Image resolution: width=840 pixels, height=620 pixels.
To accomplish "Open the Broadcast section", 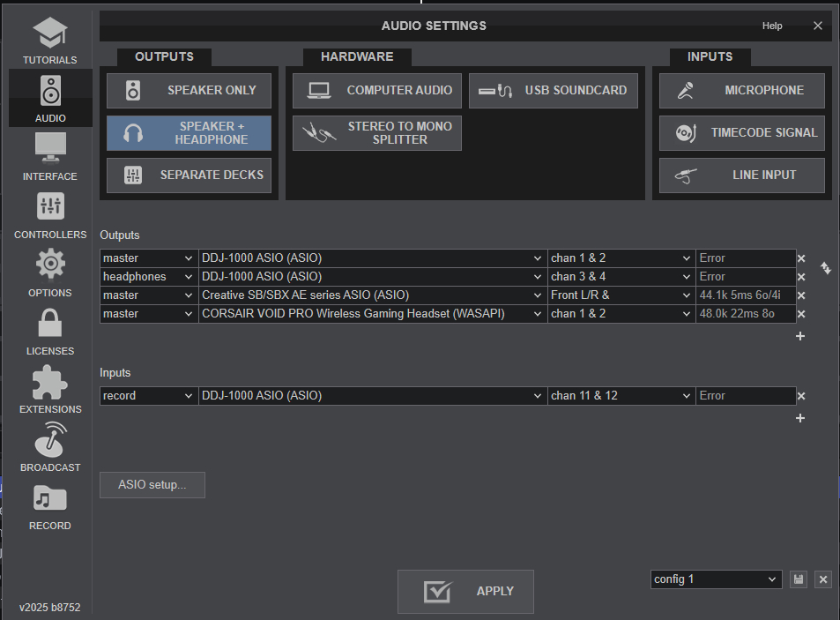I will [50, 448].
